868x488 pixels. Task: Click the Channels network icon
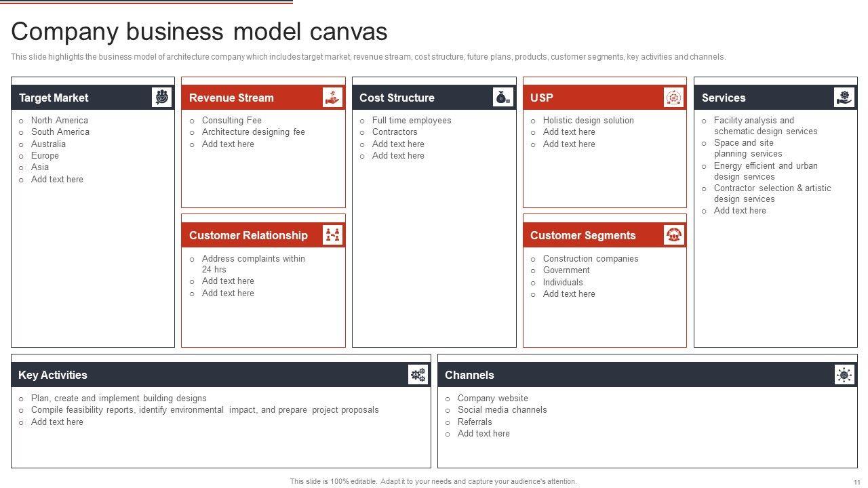click(x=844, y=375)
